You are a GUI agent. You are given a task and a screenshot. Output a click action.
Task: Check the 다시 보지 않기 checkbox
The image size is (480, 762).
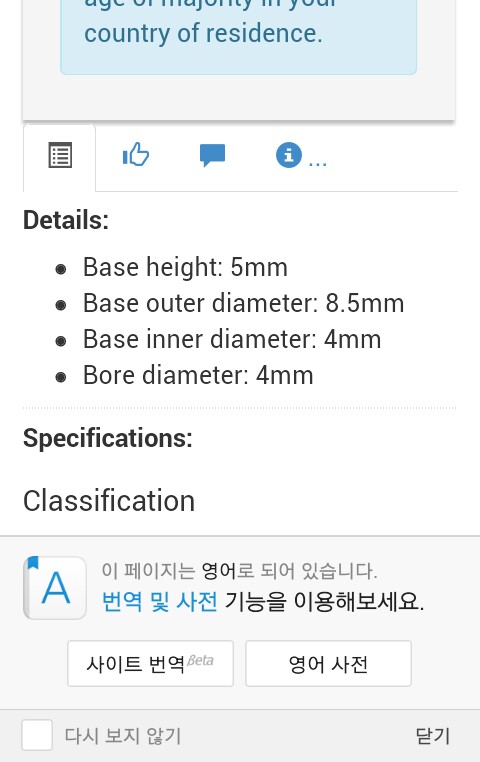pos(37,735)
